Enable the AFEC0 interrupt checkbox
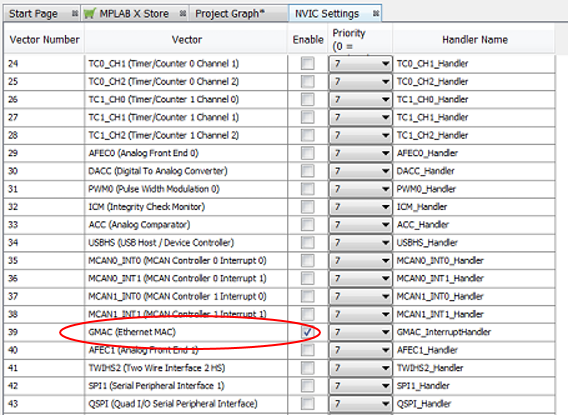 click(x=307, y=153)
